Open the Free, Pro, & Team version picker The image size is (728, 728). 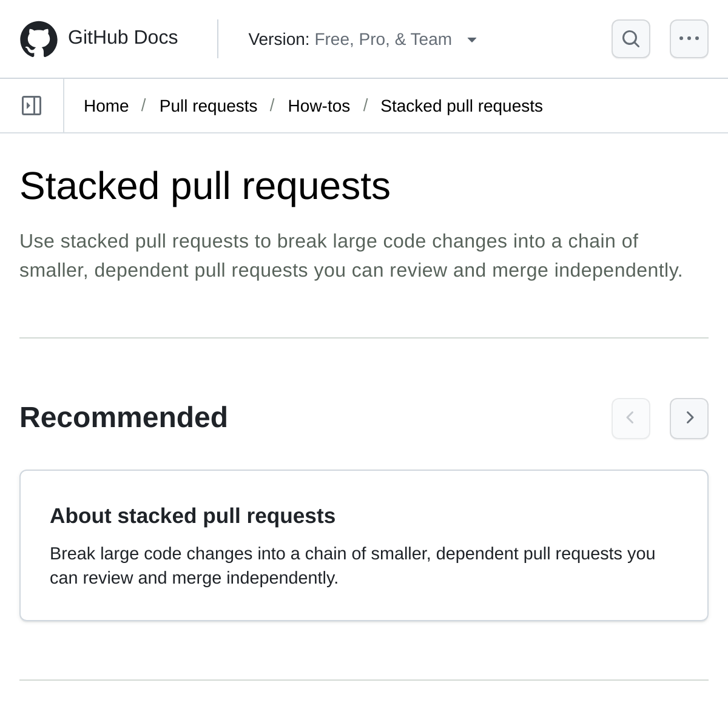383,39
